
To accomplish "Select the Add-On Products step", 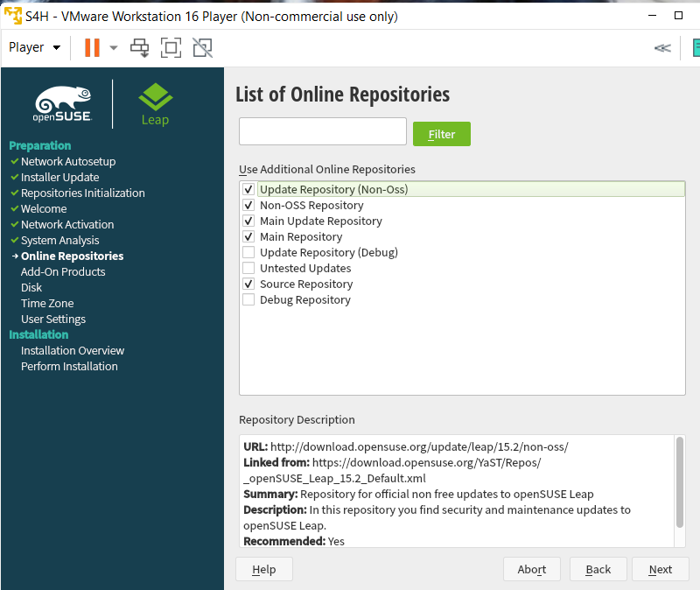I will [x=63, y=271].
